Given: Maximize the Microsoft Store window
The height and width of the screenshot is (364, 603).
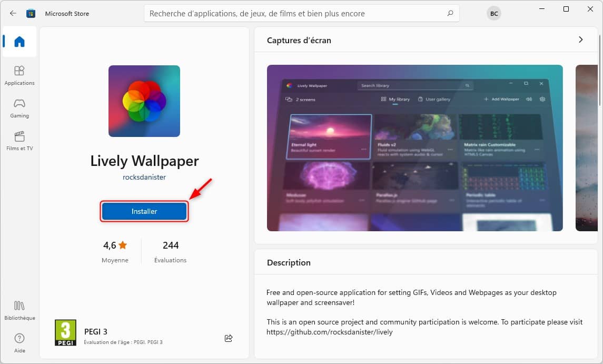Looking at the screenshot, I should (566, 9).
